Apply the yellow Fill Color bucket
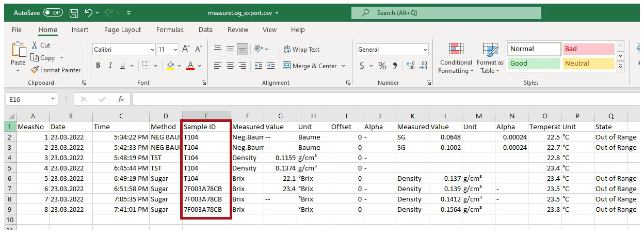This screenshot has height=234, width=644. (x=170, y=66)
